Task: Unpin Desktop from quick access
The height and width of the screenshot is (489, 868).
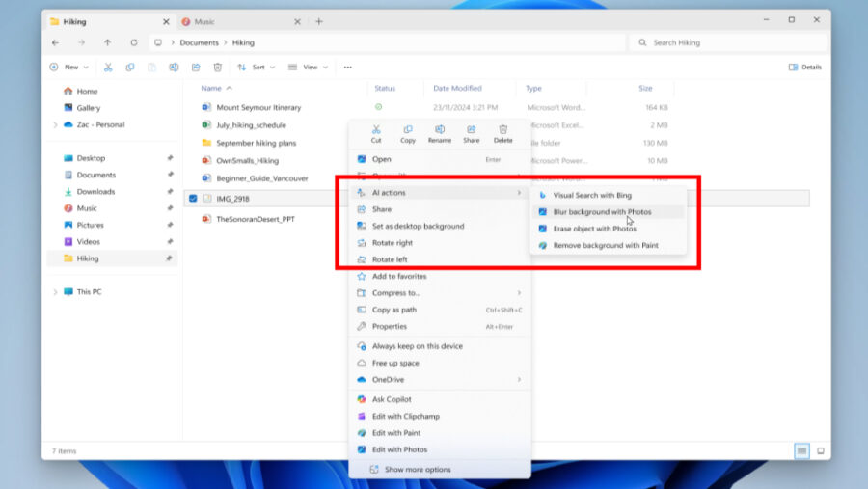Action: [x=170, y=158]
